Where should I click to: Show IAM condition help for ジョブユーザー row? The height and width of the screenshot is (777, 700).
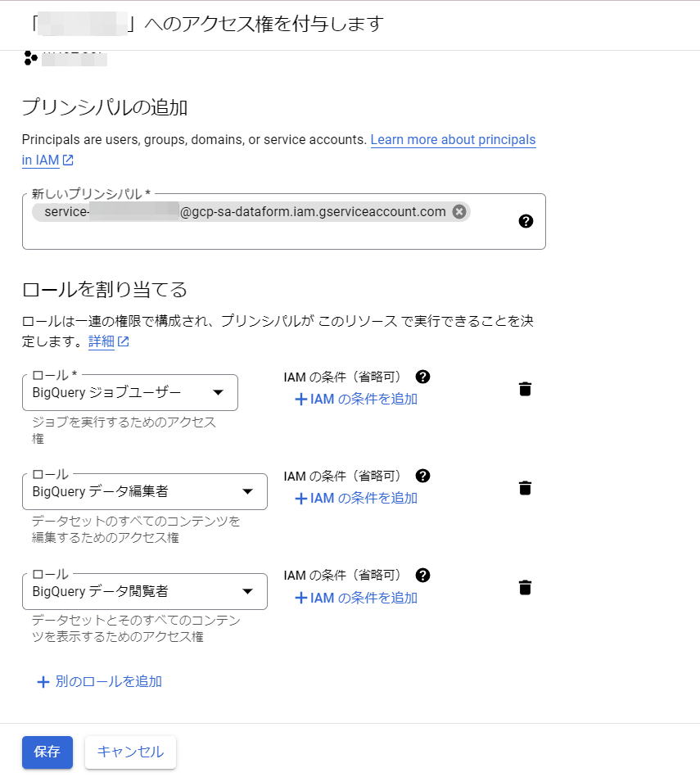tap(422, 377)
